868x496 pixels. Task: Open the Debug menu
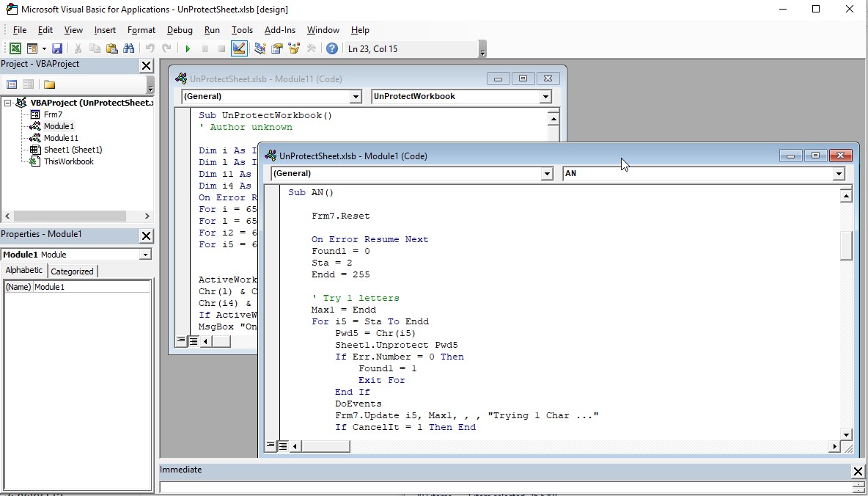point(180,30)
